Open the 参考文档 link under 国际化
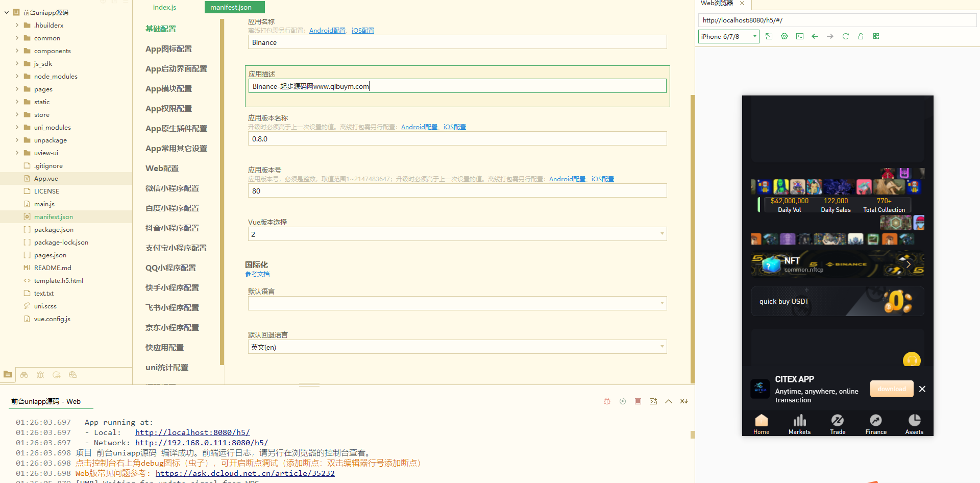 pos(257,274)
